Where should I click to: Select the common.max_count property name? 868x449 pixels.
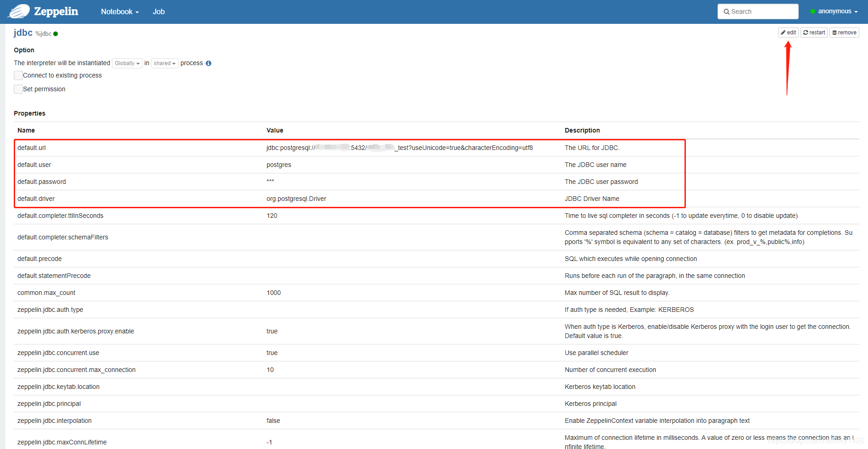[x=46, y=293]
